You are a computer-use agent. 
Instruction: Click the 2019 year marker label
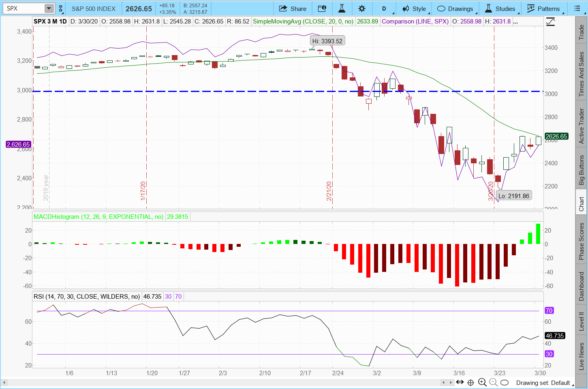tap(46, 188)
